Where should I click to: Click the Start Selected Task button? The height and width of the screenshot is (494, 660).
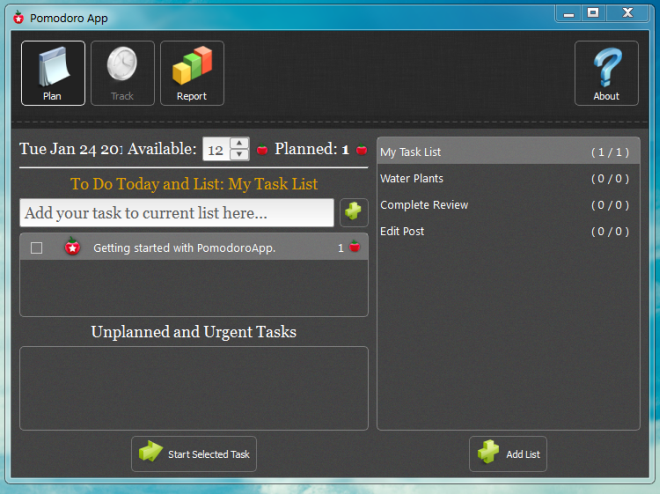point(194,454)
